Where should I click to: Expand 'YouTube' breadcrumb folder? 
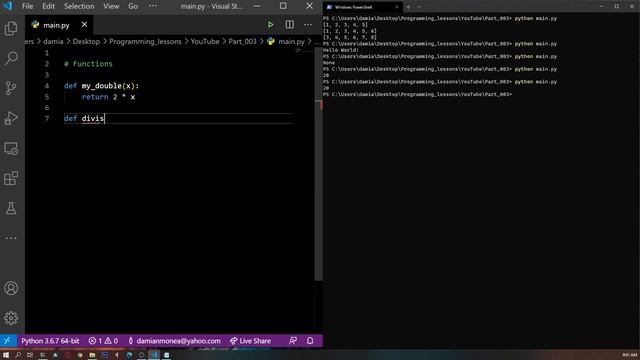(205, 42)
